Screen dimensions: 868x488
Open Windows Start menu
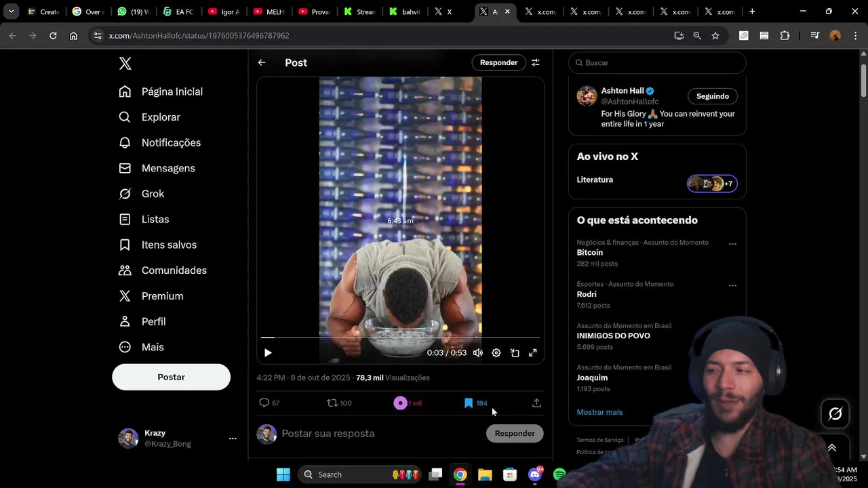283,474
